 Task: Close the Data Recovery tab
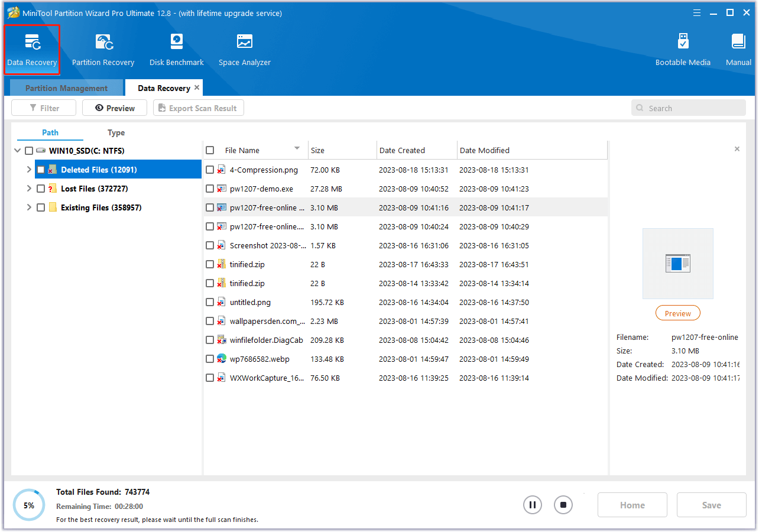[197, 87]
